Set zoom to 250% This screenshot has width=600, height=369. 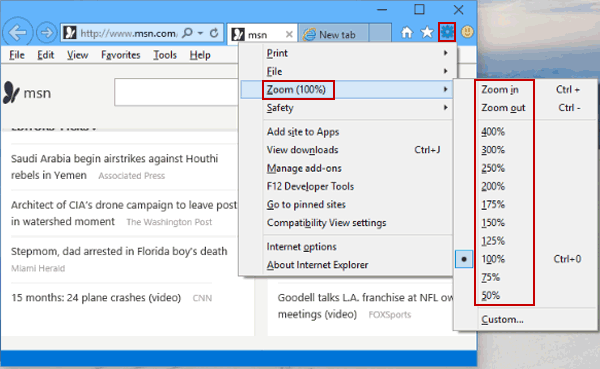525,168
